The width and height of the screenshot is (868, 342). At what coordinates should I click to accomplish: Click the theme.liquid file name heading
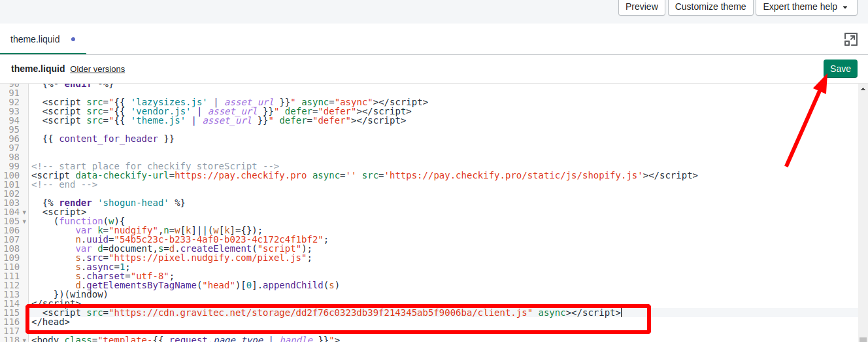pos(38,69)
